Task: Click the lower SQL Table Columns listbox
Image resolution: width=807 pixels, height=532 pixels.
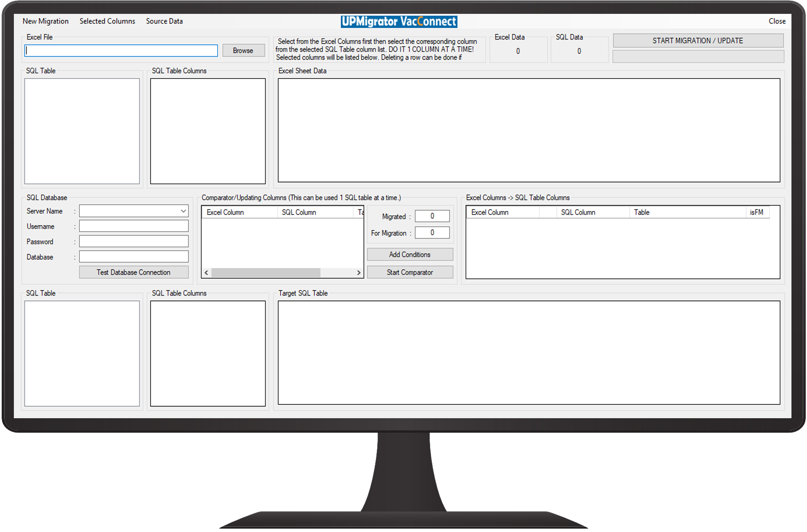Action: click(x=208, y=353)
